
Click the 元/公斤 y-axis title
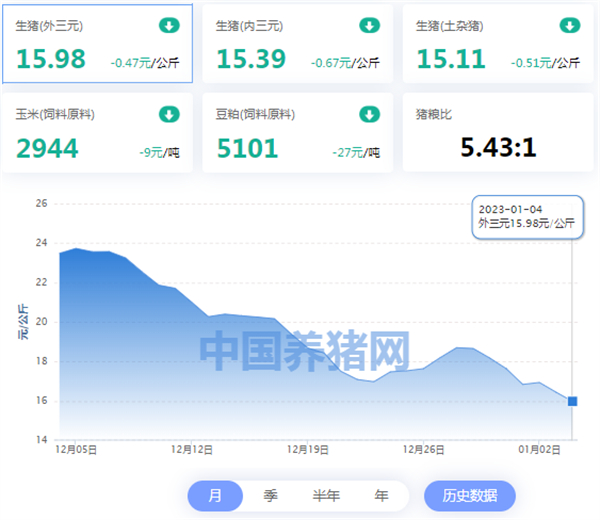coord(23,322)
